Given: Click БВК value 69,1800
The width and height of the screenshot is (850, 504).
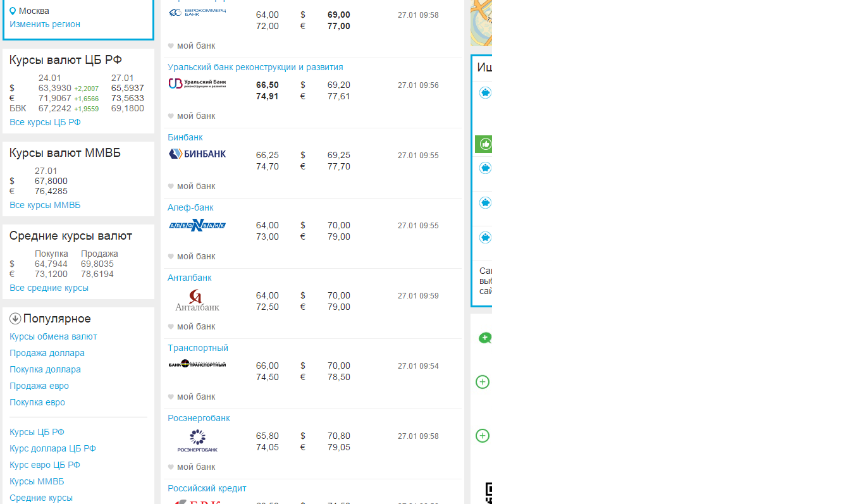Looking at the screenshot, I should pos(128,108).
